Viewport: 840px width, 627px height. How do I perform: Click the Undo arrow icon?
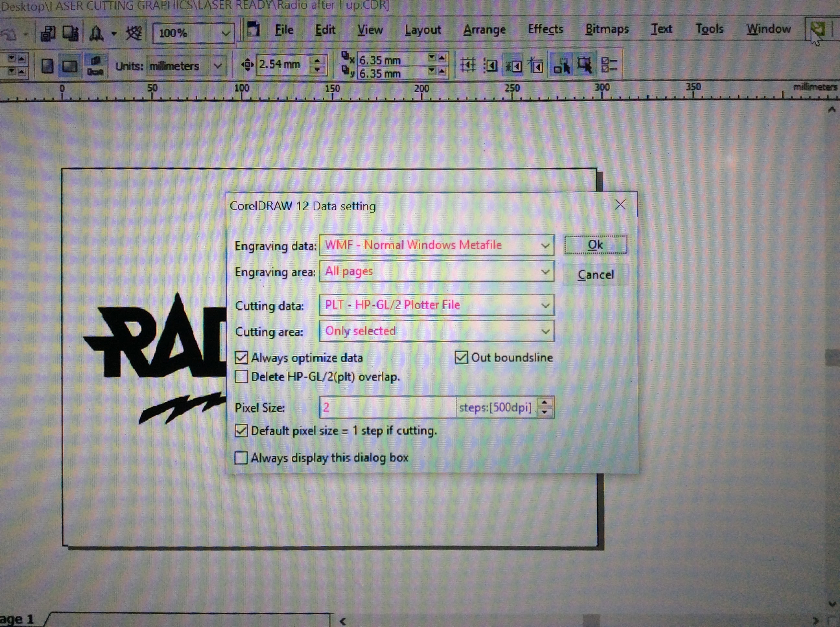[x=8, y=35]
